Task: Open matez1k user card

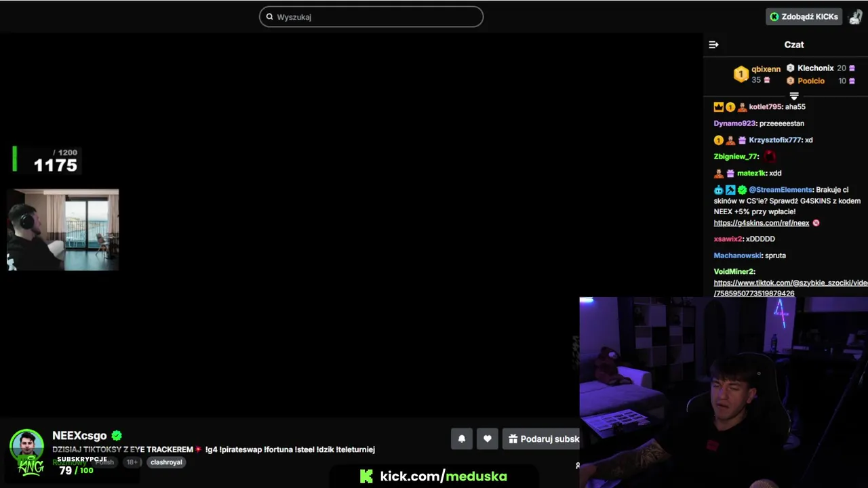Action: (751, 174)
